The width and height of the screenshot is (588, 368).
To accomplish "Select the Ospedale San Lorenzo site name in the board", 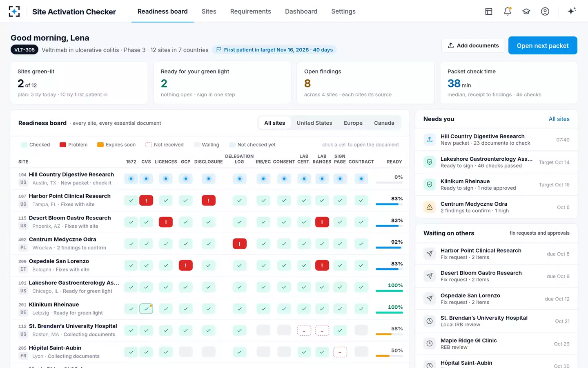I will (59, 261).
